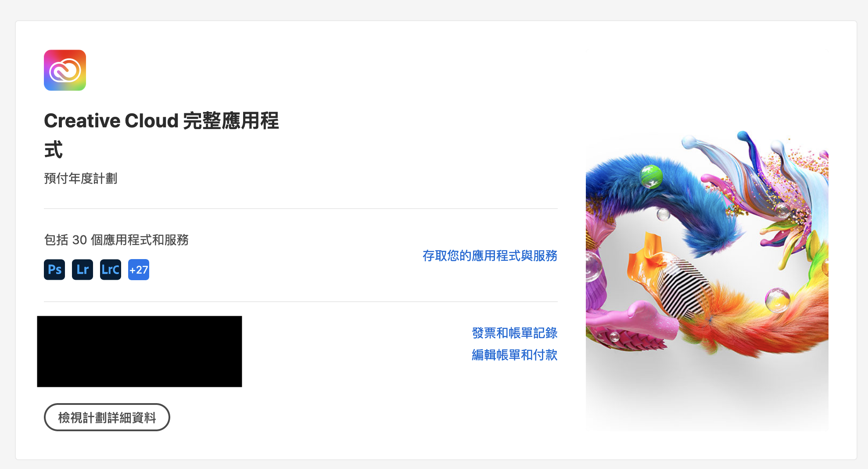Click the blue furry swirl in artwork
This screenshot has width=868, height=469.
(667, 198)
